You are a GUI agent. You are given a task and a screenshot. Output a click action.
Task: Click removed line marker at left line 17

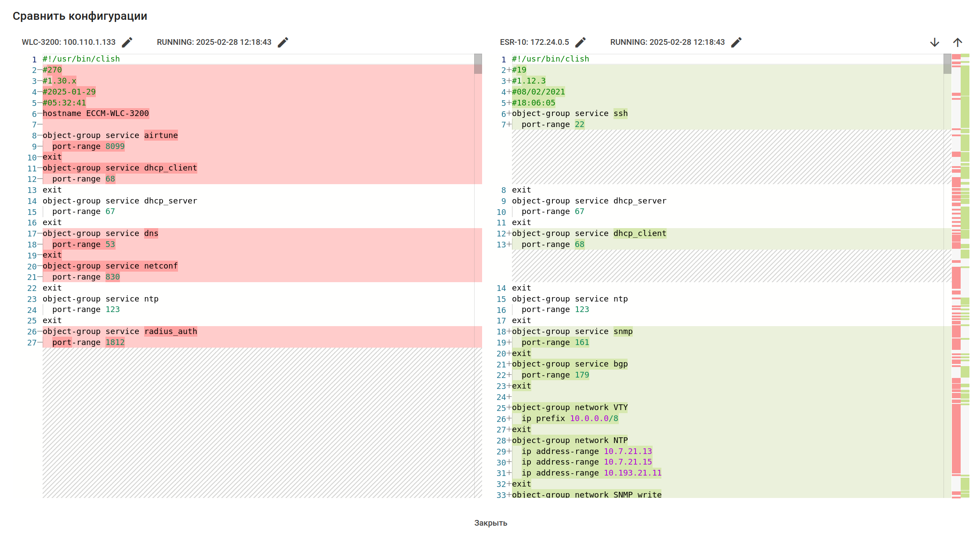point(40,233)
